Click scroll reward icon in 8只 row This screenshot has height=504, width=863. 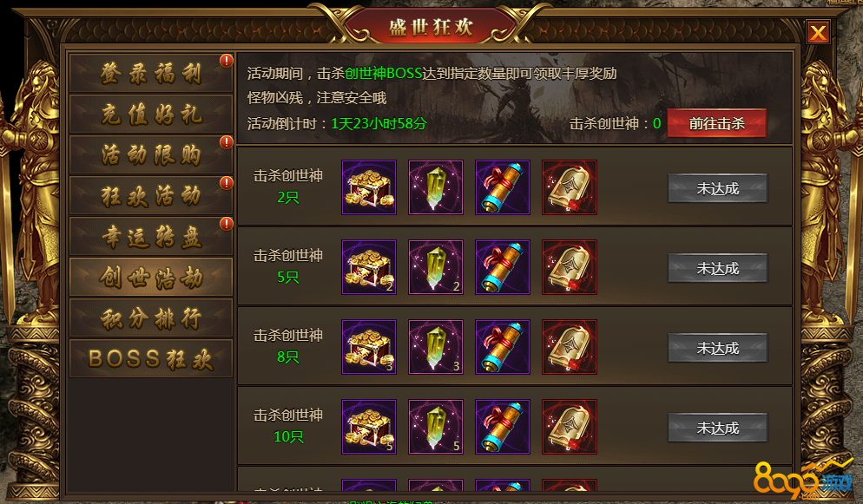503,347
